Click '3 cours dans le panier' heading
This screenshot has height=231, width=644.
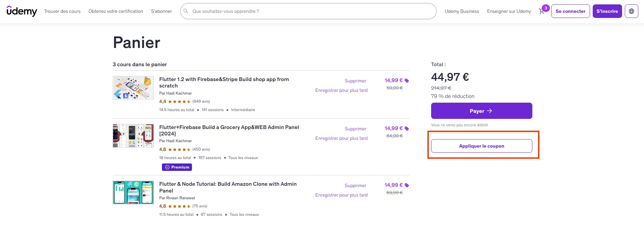click(140, 65)
